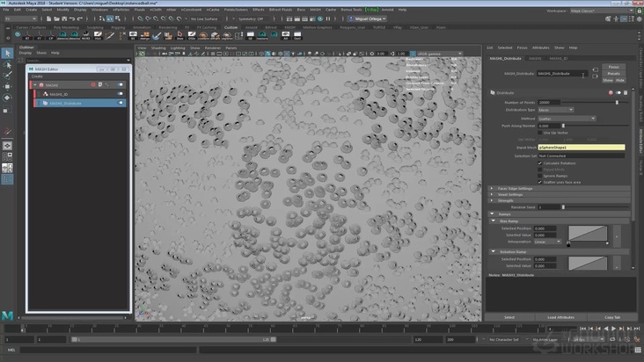Open the Bias Ramp Interpolation dropdown
This screenshot has width=644, height=362.
pos(547,242)
